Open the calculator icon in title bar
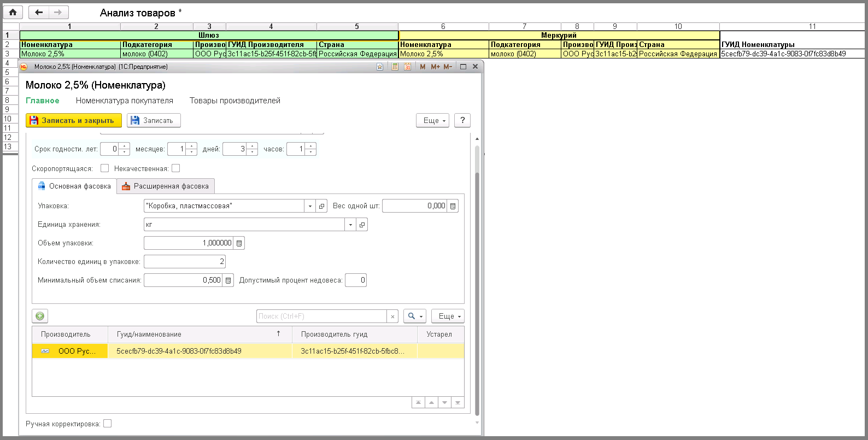Image resolution: width=868 pixels, height=440 pixels. [395, 67]
